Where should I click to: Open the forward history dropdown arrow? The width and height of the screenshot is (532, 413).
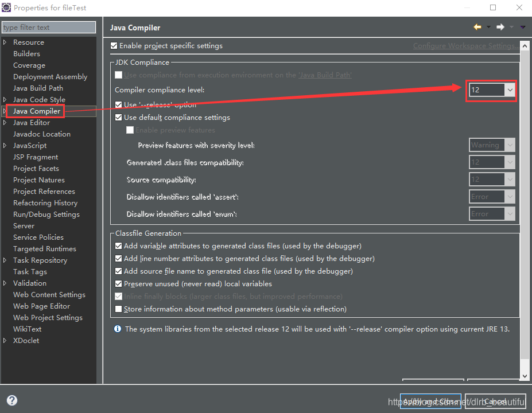coord(512,27)
